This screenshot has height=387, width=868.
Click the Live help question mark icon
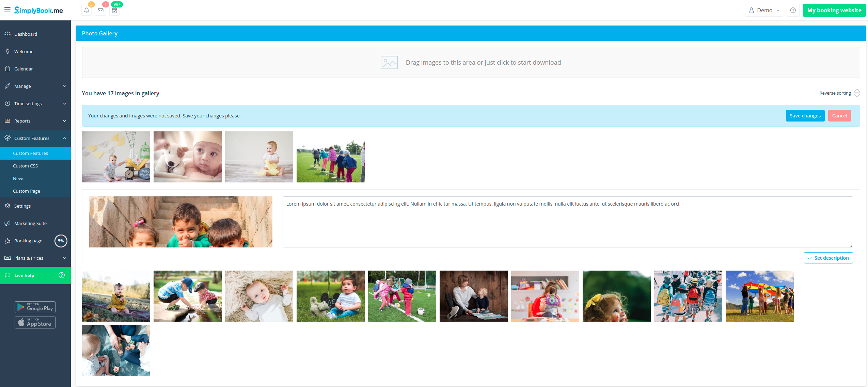[x=62, y=275]
